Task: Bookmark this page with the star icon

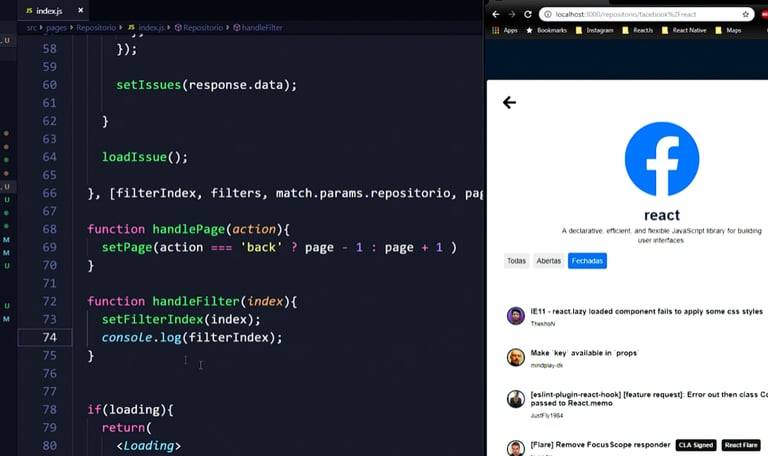Action: tap(745, 14)
